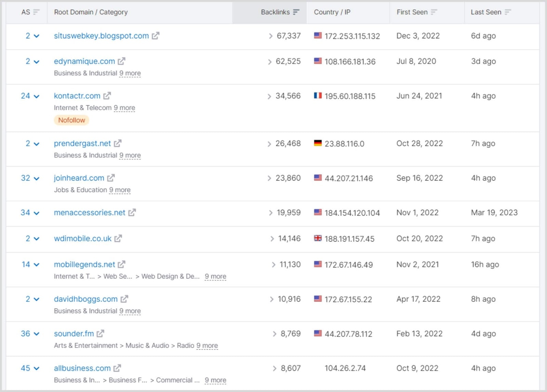Expand the backlinks list for prendergast.net
Screen dimensions: 547x392
(270, 144)
